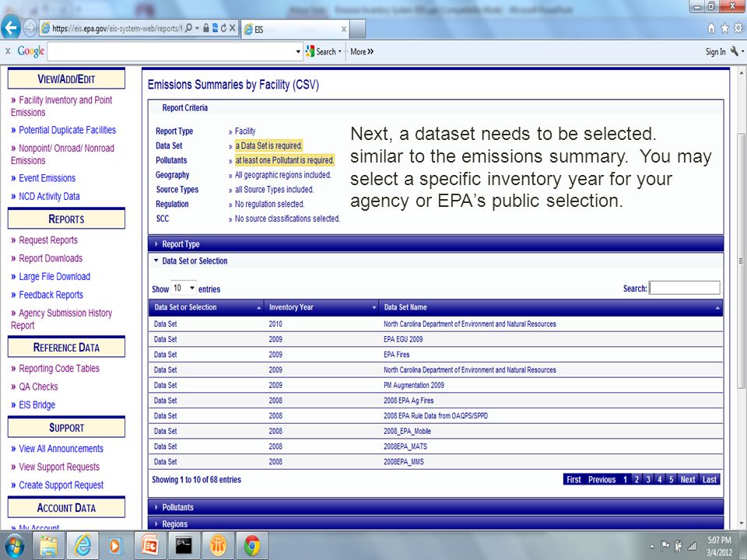This screenshot has height=560, width=747.
Task: Open favorites star icon
Action: [x=724, y=29]
